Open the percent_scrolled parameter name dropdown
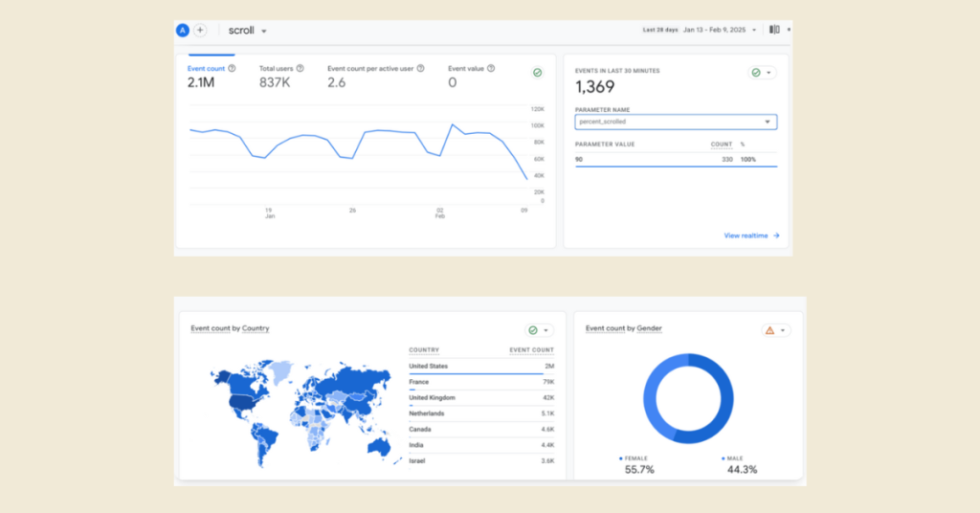This screenshot has width=980, height=513. point(676,122)
